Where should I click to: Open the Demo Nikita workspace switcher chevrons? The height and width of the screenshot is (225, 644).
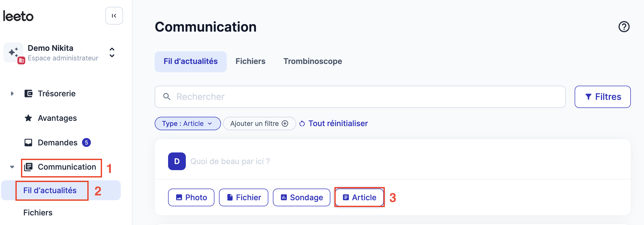[112, 53]
